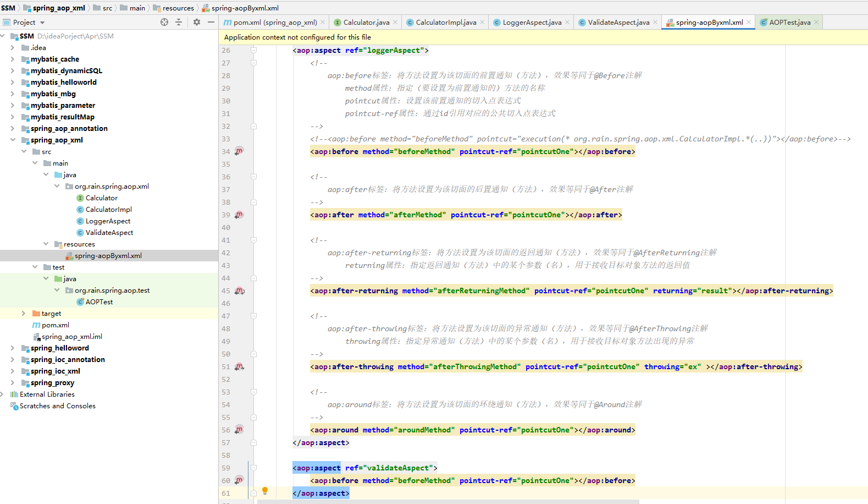Collapse the spring_aop_xml module
Screen dimensions: 868x504
click(13, 140)
